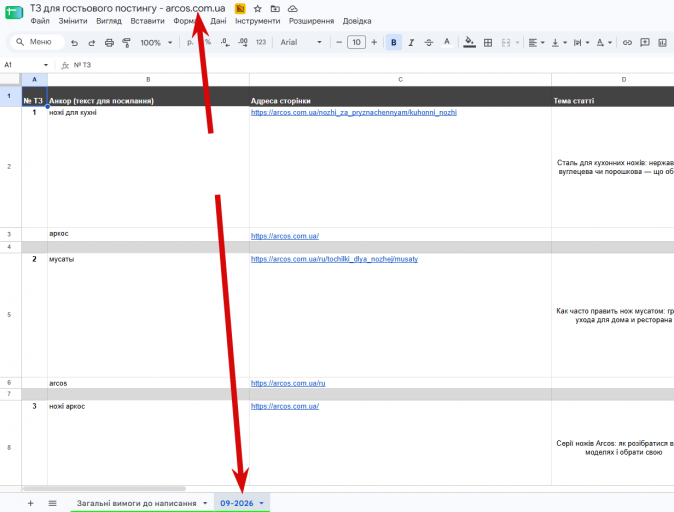Screen dimensions: 674x512
Task: Open the text wrapping options
Action: click(581, 42)
